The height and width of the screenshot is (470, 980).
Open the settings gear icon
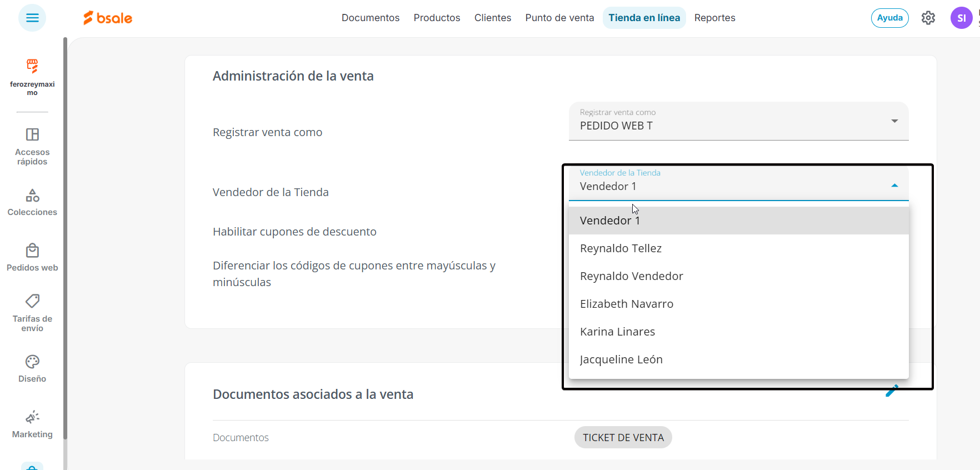point(928,18)
